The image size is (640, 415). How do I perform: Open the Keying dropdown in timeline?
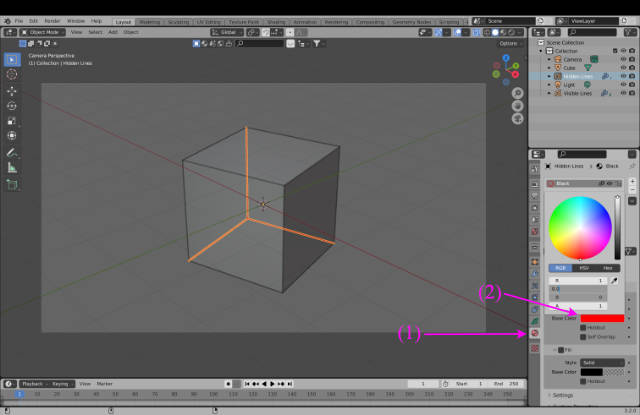pos(62,384)
